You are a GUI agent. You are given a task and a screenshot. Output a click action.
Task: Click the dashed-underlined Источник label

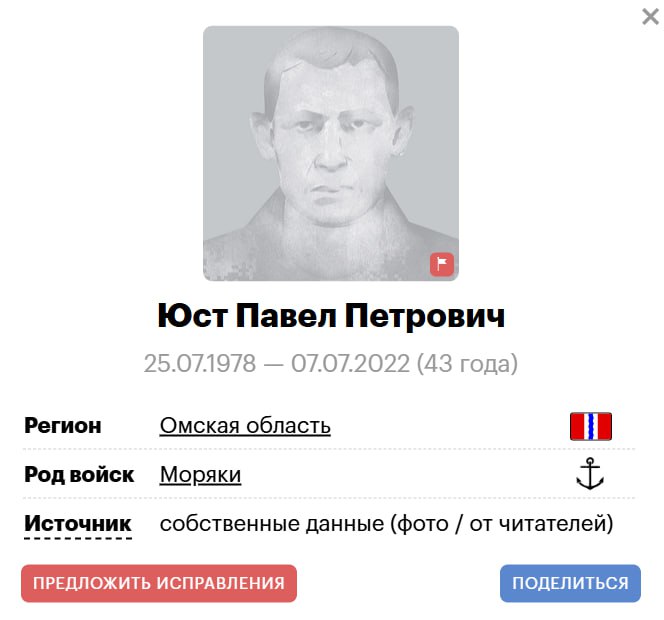(77, 523)
